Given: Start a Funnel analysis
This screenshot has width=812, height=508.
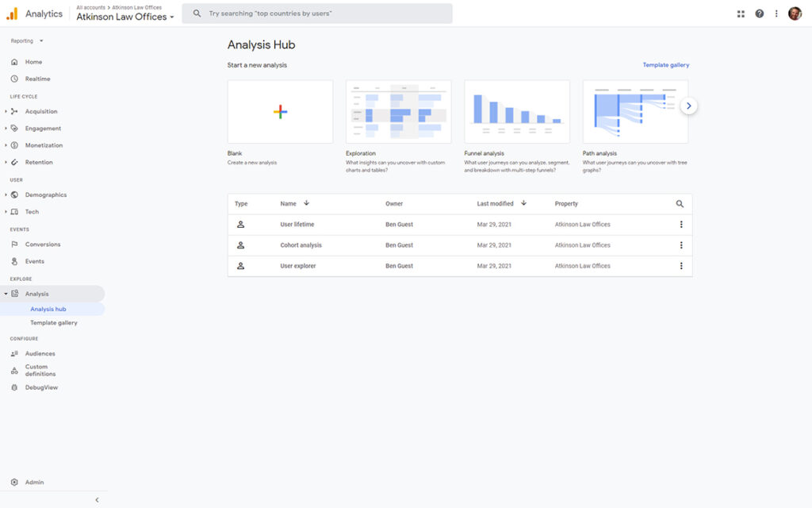Looking at the screenshot, I should [517, 111].
